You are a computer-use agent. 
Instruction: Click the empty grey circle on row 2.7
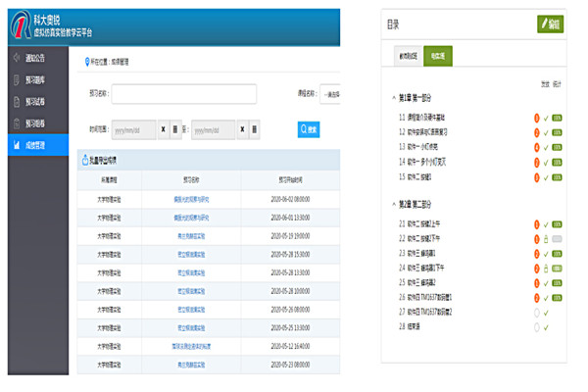[x=537, y=313]
